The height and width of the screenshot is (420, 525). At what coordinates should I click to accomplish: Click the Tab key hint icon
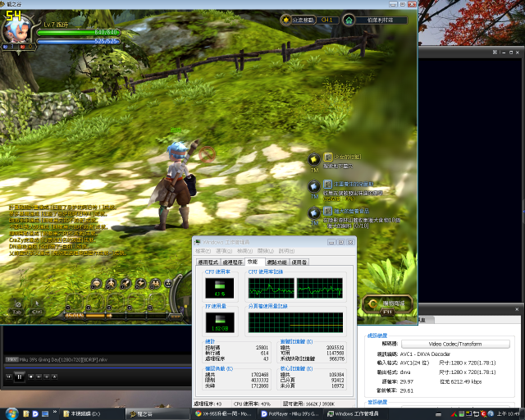click(17, 307)
